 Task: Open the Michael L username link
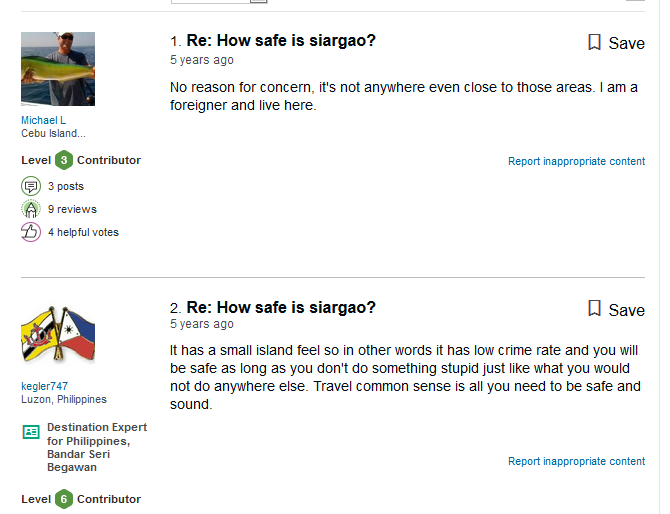[44, 120]
